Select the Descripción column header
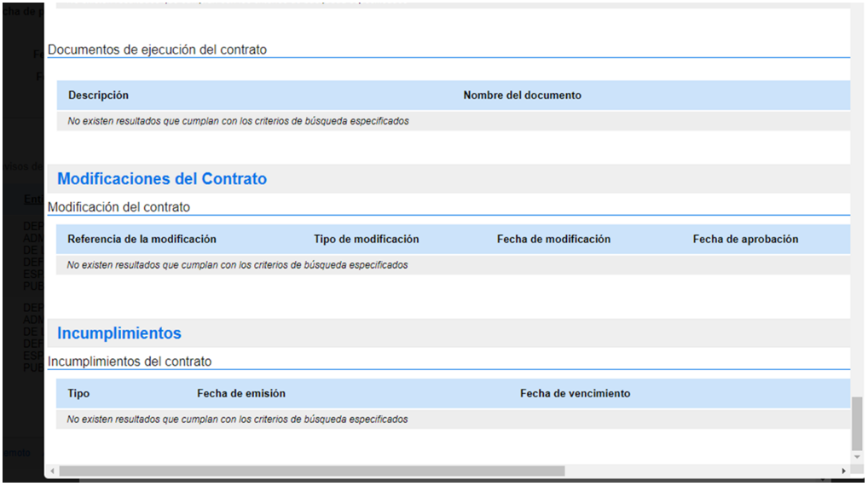This screenshot has height=486, width=868. pyautogui.click(x=98, y=95)
